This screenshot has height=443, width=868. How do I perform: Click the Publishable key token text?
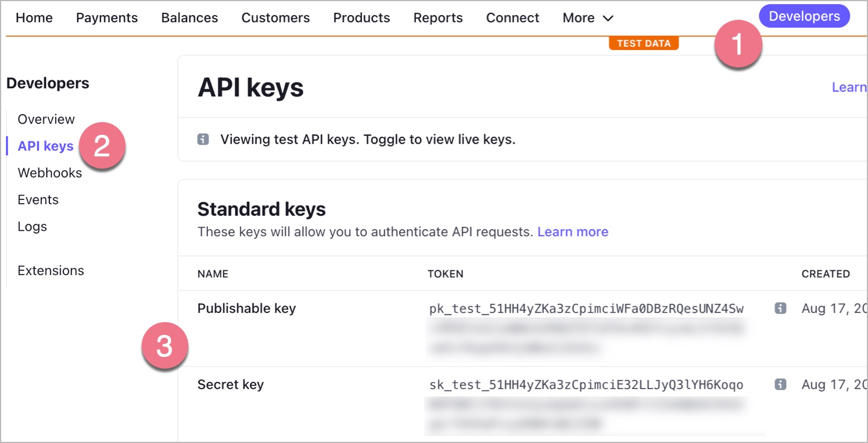pyautogui.click(x=586, y=309)
